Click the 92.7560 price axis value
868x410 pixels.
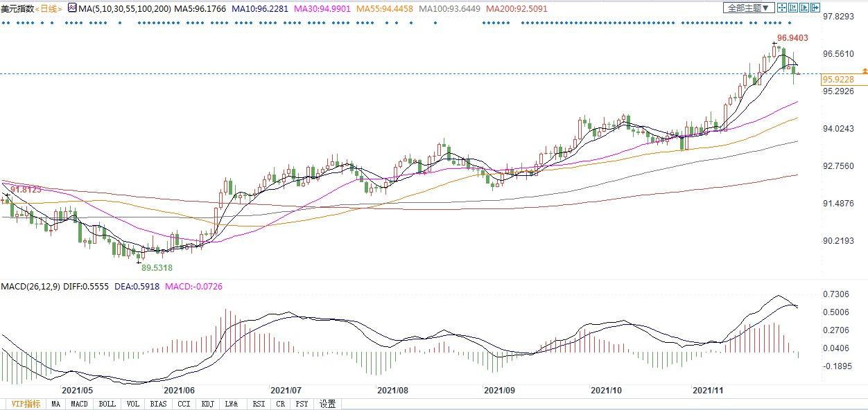[x=838, y=166]
